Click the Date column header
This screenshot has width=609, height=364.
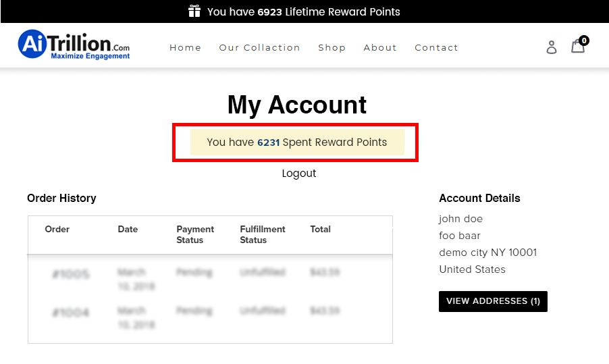point(128,230)
